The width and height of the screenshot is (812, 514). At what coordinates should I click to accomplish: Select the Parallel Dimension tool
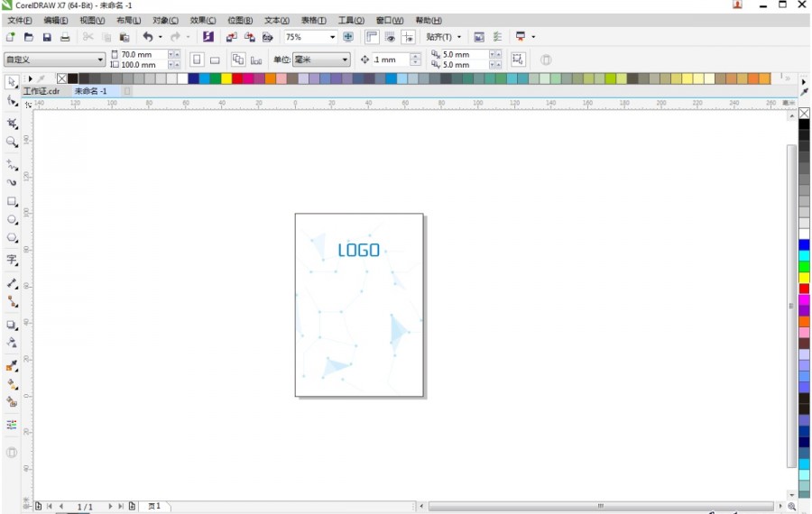click(12, 282)
